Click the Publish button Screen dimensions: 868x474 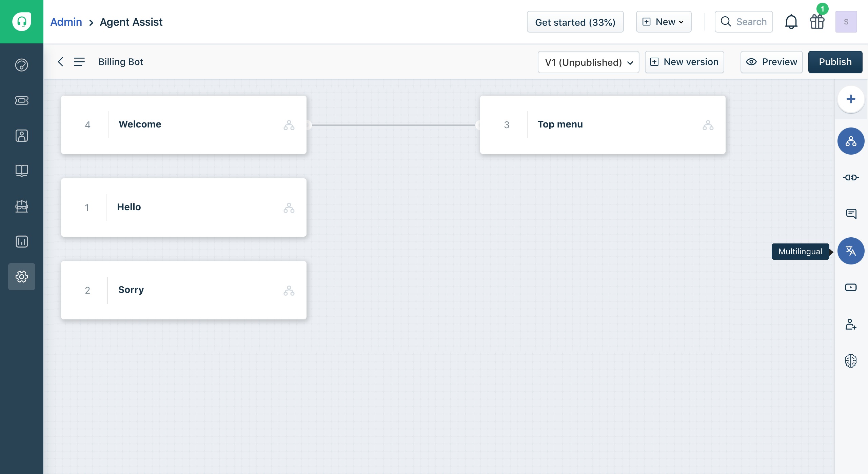(835, 62)
